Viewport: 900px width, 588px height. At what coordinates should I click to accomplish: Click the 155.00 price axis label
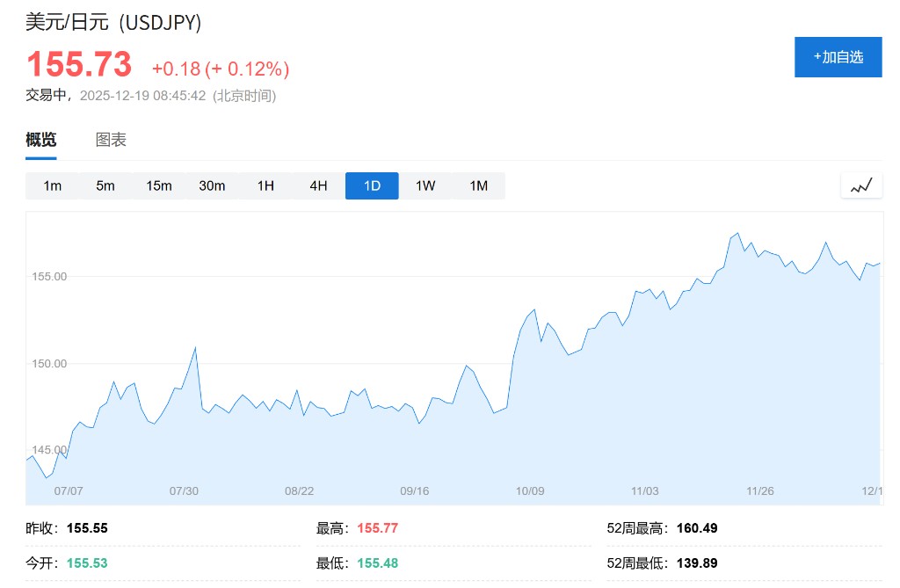click(49, 277)
